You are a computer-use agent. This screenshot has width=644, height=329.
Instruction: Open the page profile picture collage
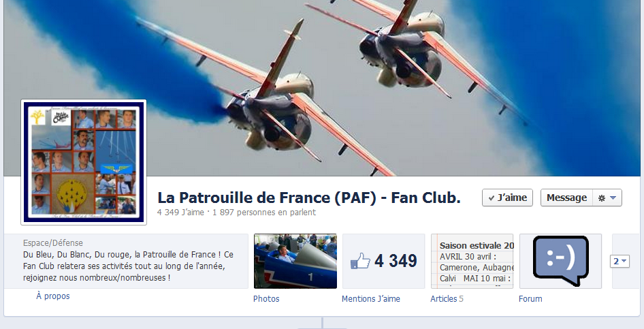(x=84, y=162)
